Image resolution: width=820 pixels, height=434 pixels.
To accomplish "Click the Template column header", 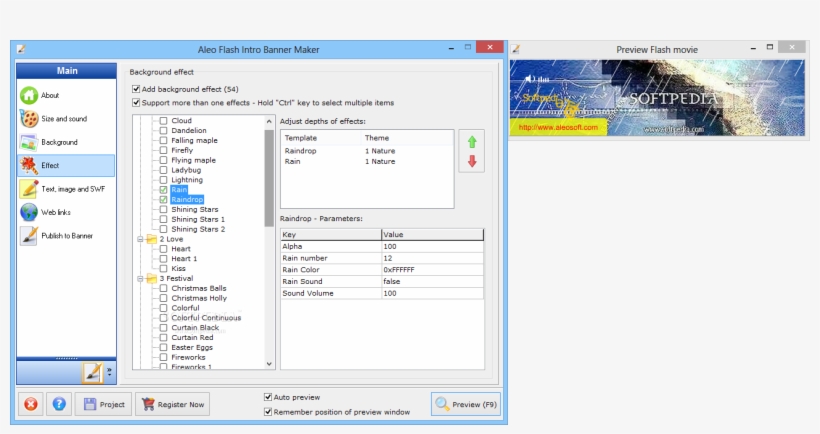I will pos(321,138).
